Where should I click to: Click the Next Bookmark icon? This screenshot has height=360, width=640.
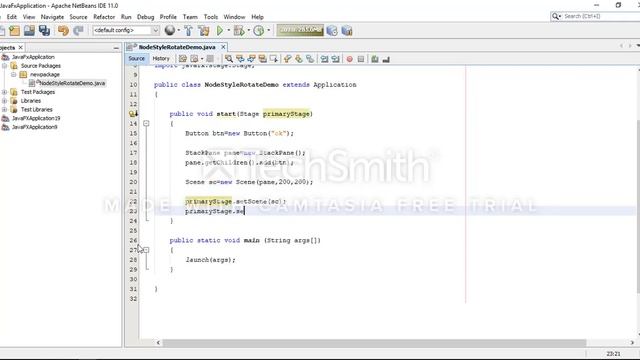(x=299, y=59)
